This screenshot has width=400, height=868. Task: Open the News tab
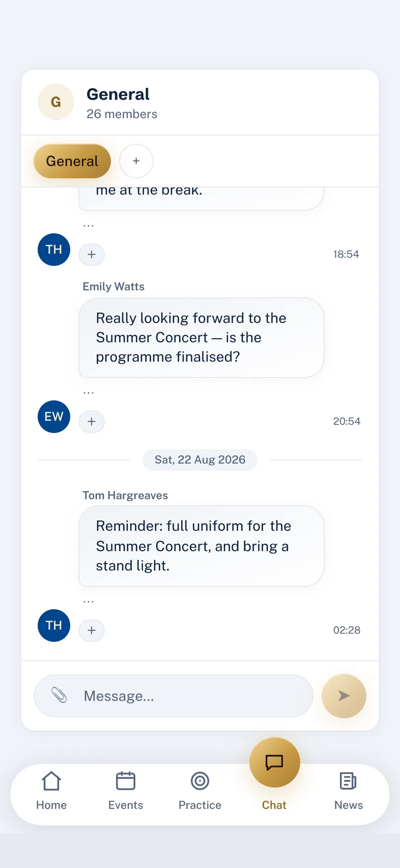click(349, 791)
